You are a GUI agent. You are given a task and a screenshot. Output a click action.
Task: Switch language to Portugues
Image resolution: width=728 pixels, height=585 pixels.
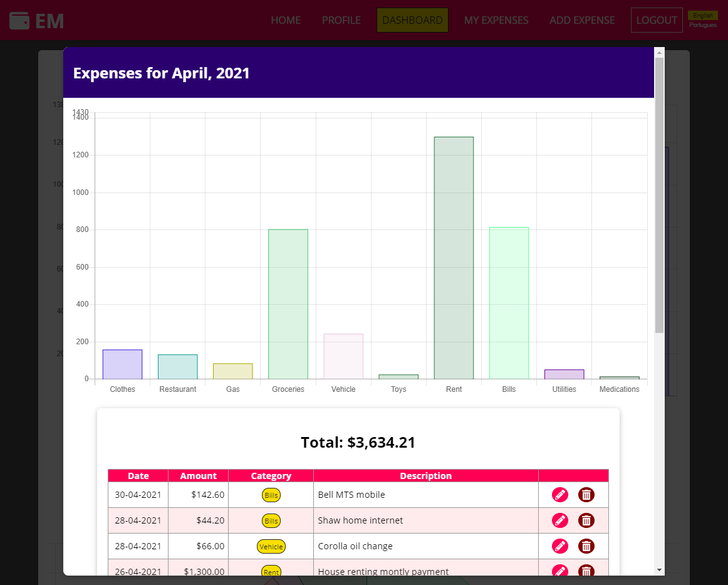click(702, 25)
